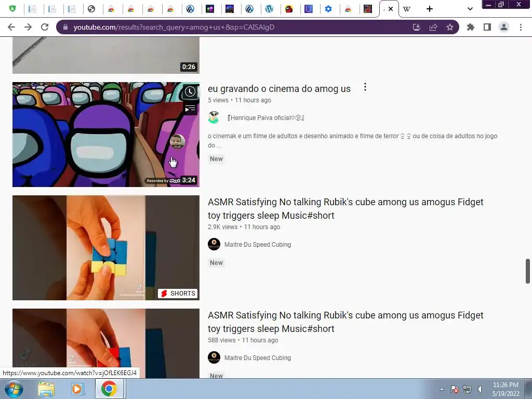Visit Maitre Du Speed Cubing under 588 views

click(258, 358)
